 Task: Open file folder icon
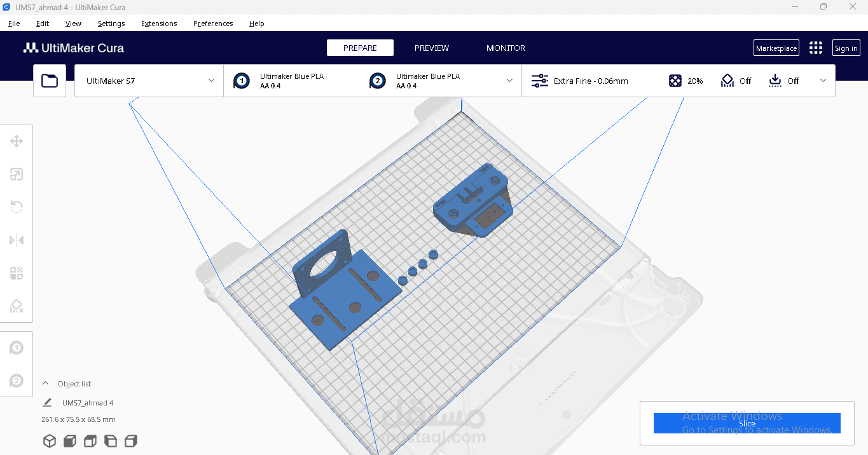click(50, 81)
